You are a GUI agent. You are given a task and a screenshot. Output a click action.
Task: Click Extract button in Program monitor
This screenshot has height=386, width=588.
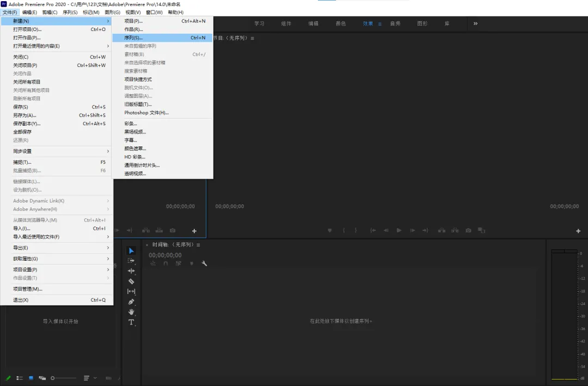[x=455, y=230]
